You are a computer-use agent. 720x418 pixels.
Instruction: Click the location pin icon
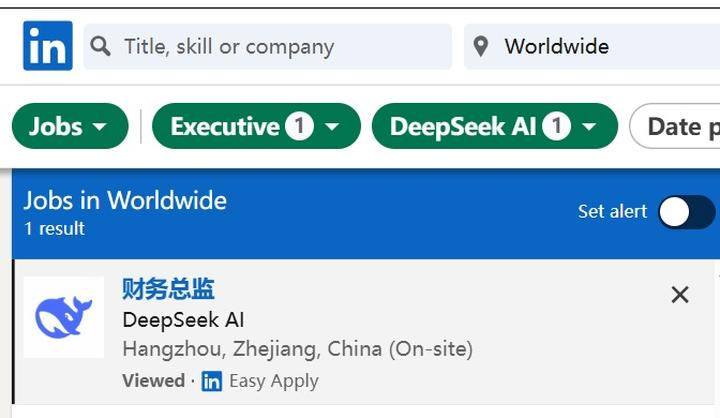pyautogui.click(x=481, y=46)
